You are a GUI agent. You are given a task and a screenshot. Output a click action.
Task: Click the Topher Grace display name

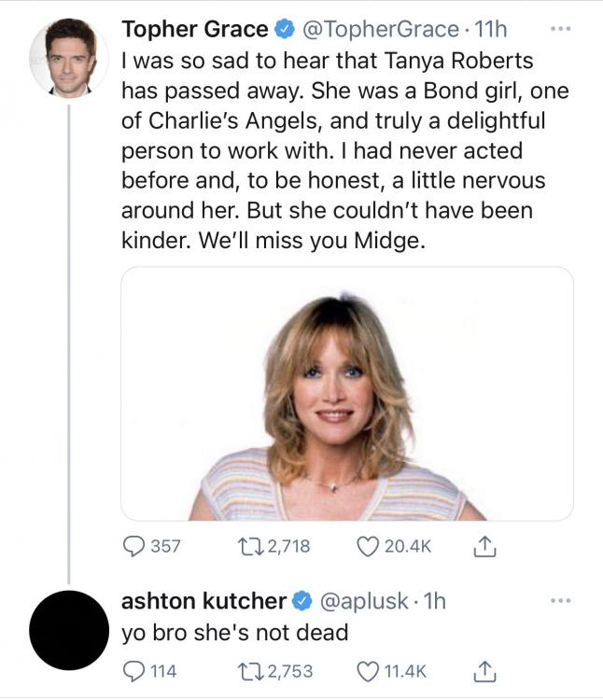195,30
